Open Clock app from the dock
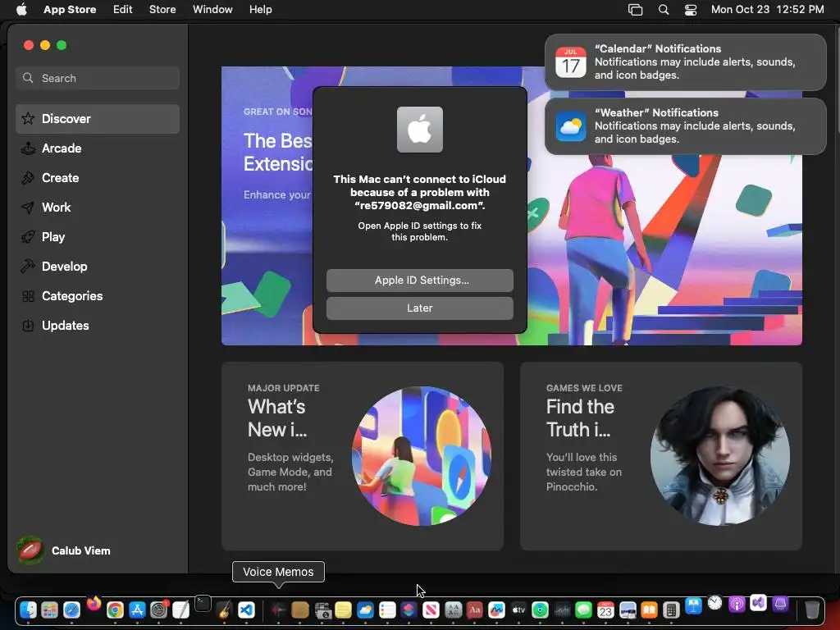Screen dimensions: 840x630 coord(714,603)
